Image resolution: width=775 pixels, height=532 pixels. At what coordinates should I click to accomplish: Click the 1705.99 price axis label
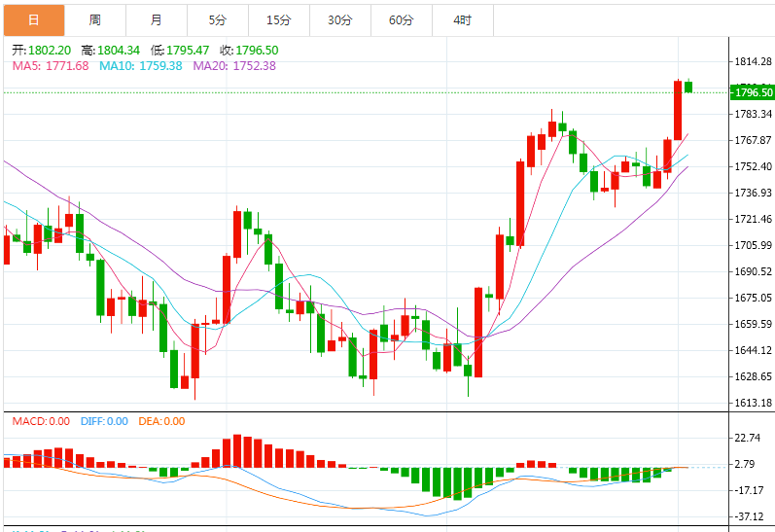(x=754, y=245)
